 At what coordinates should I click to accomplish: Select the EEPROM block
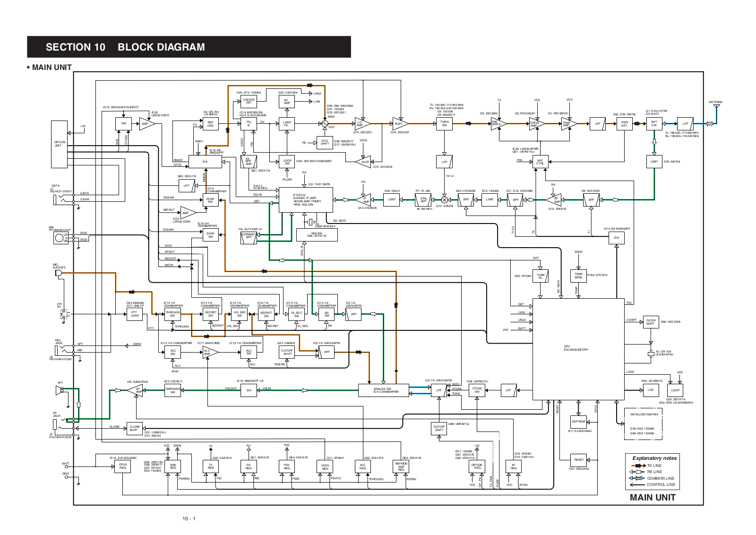coord(578,422)
